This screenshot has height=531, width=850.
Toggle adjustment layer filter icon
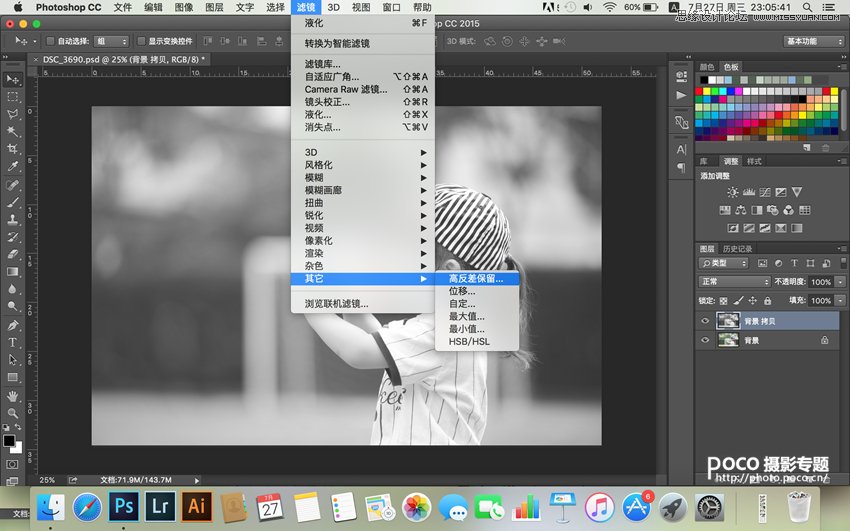point(778,263)
